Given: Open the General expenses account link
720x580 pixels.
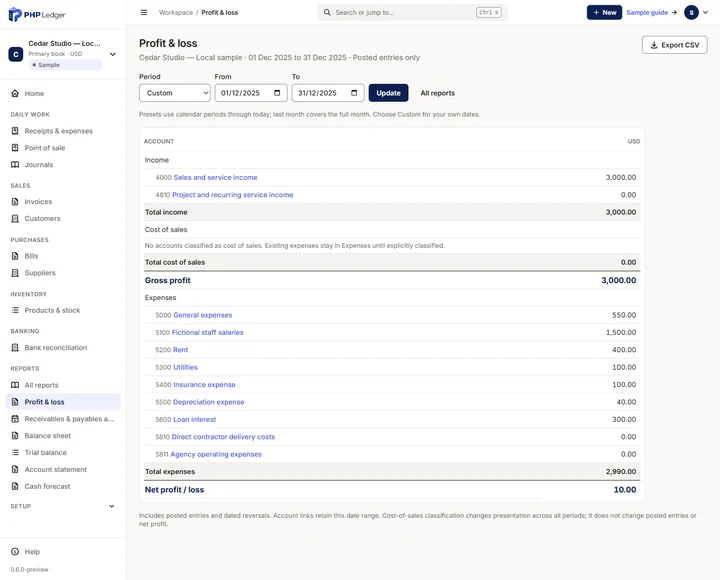Looking at the screenshot, I should click(x=202, y=315).
